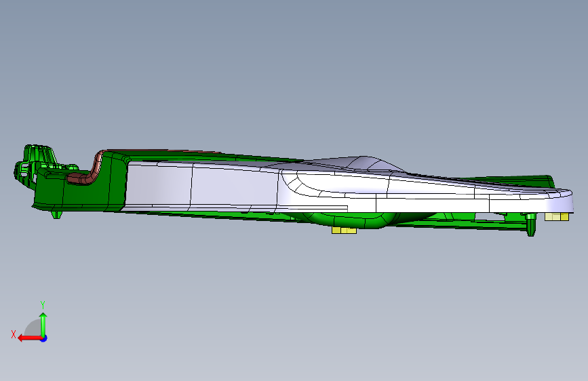Screen dimensions: 588x381
Task: Select the green locating peg near the right end
Action: (x=530, y=225)
